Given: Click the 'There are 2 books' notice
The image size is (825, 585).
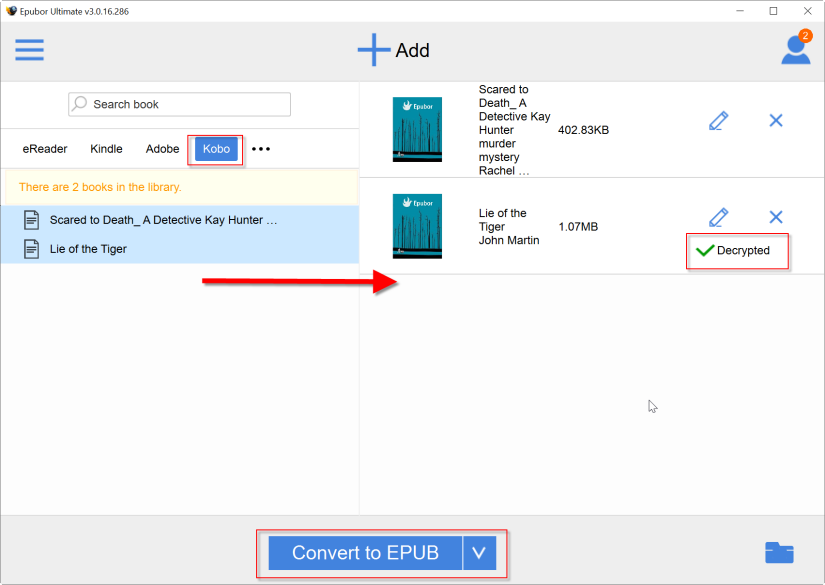Looking at the screenshot, I should coord(100,187).
